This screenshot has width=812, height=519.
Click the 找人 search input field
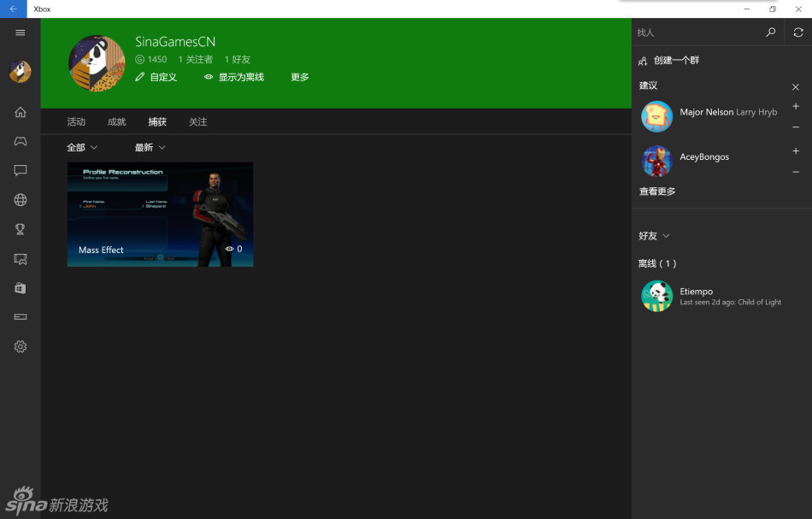click(697, 32)
